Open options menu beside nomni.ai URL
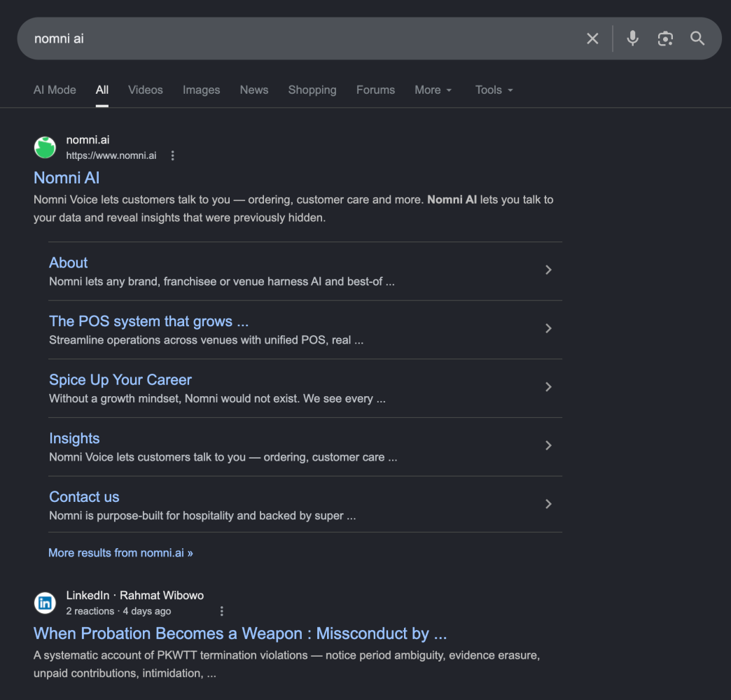731x700 pixels. point(172,155)
